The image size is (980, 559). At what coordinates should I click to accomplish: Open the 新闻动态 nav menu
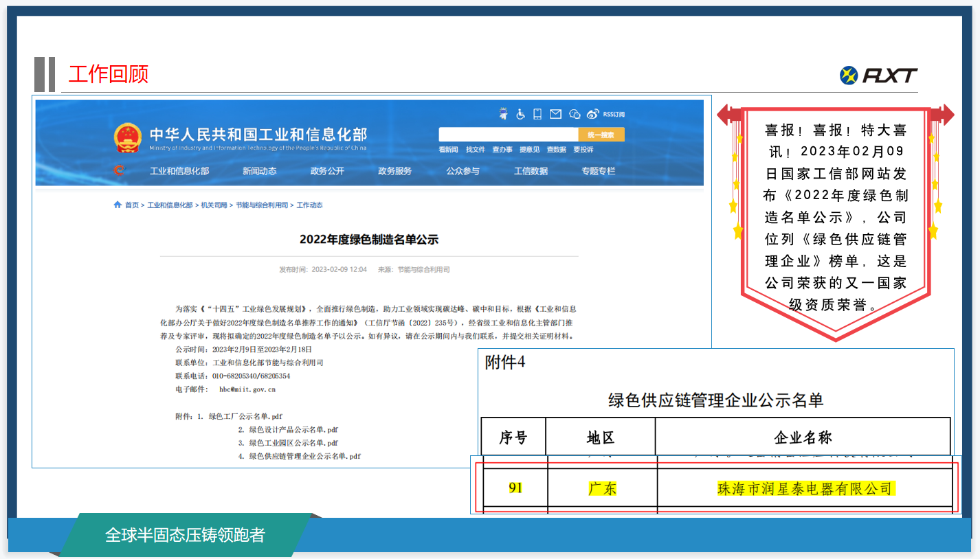pyautogui.click(x=259, y=171)
